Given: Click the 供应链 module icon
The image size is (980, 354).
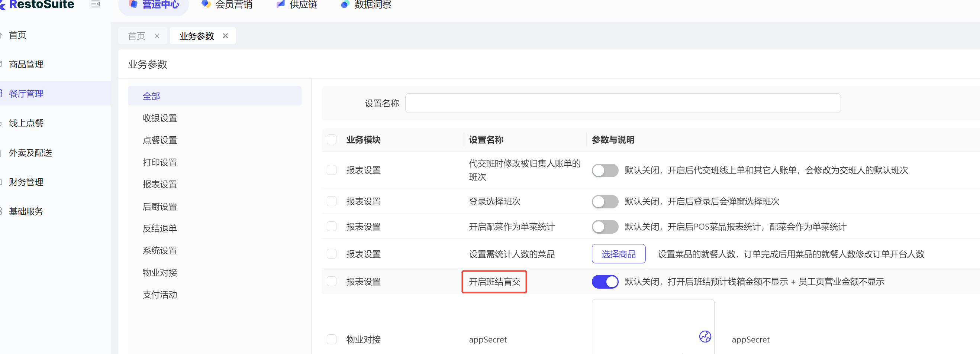Looking at the screenshot, I should pyautogui.click(x=281, y=4).
